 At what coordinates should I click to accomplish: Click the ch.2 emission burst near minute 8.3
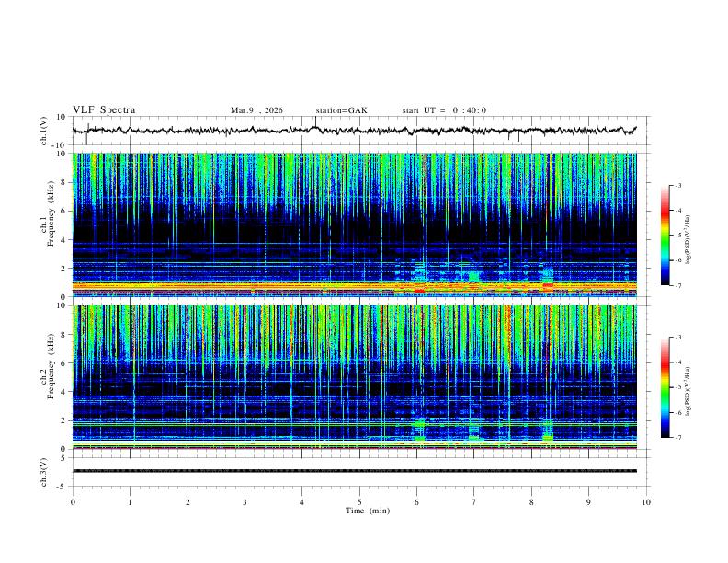[x=548, y=431]
